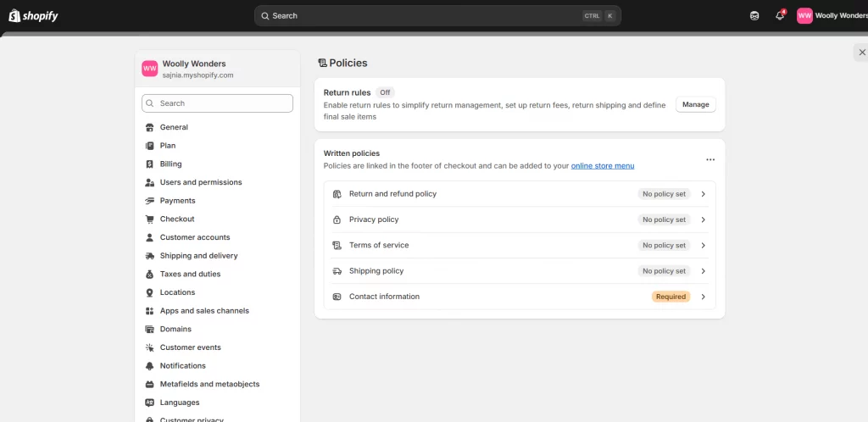Click the 'Shipping and delivery' label
Screen dimensions: 868x422
[198, 256]
